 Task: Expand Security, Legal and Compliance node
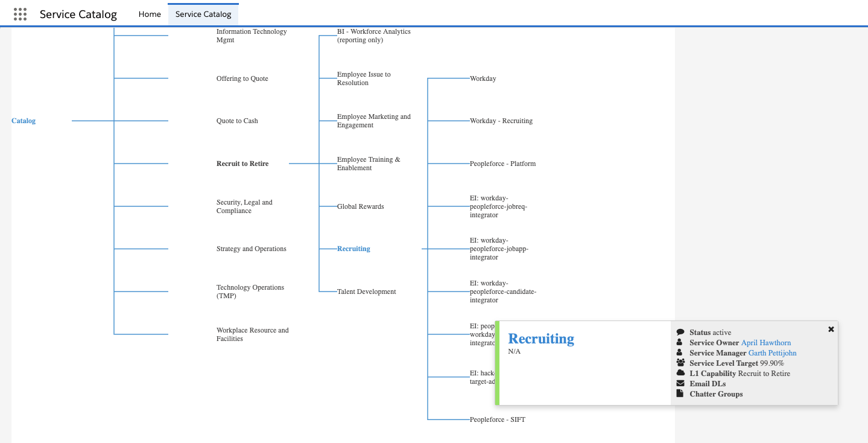244,206
